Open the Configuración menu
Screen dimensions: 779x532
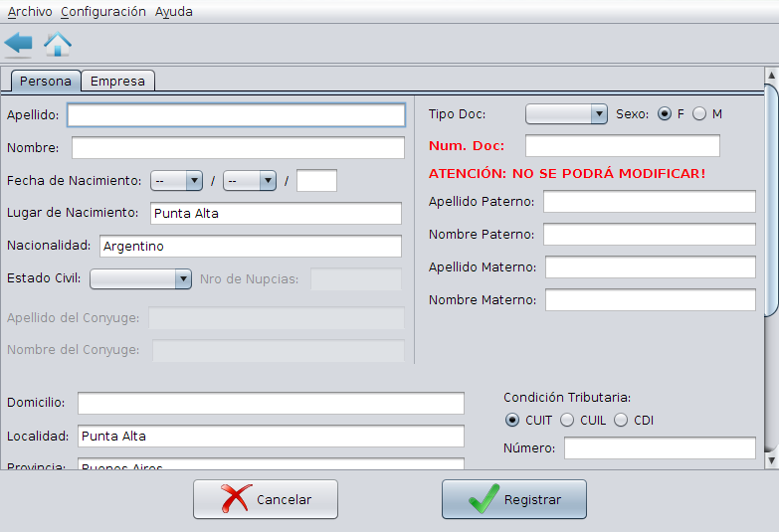[103, 12]
